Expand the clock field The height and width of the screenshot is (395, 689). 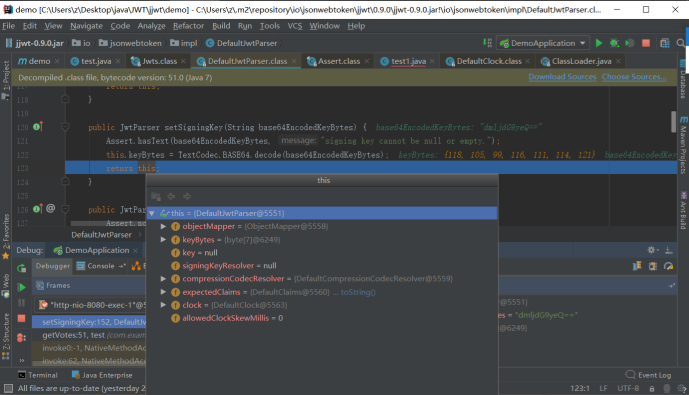(163, 305)
